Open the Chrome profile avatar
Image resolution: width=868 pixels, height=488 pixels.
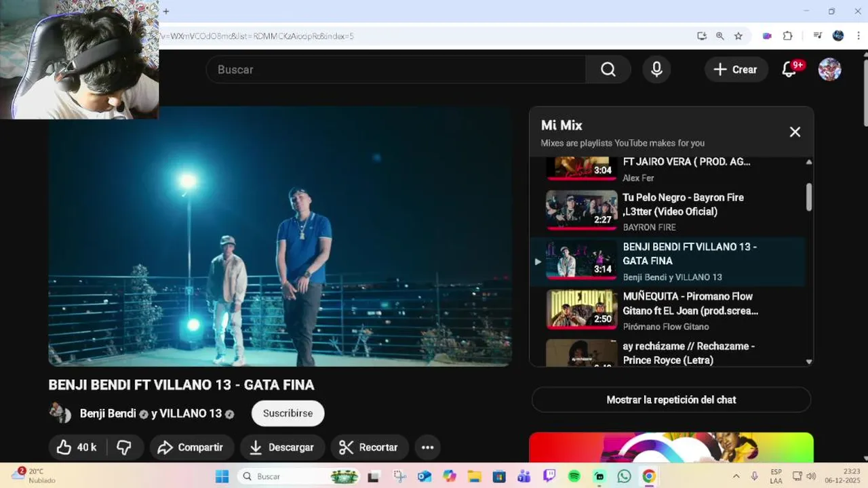(x=838, y=36)
